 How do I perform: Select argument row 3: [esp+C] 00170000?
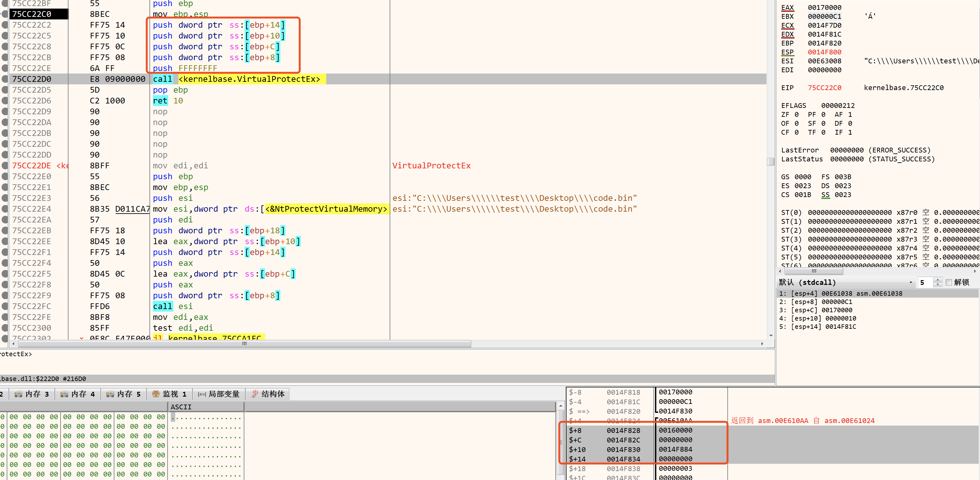click(x=877, y=310)
